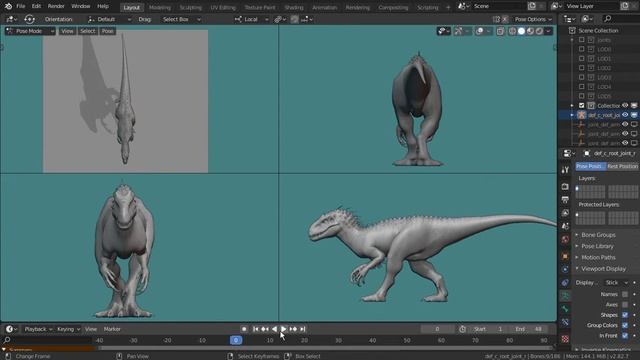Switch to material preview shading
The height and width of the screenshot is (360, 640).
530,31
